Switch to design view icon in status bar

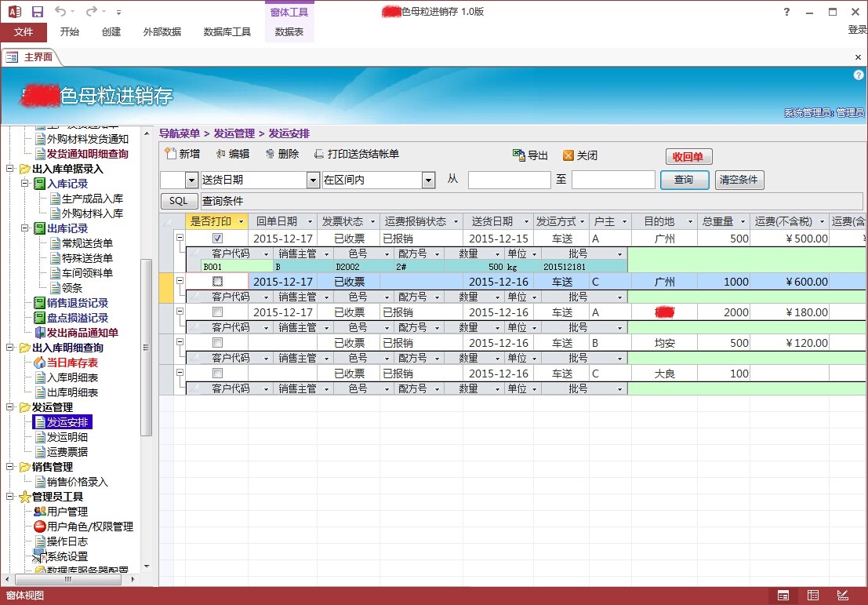click(843, 596)
